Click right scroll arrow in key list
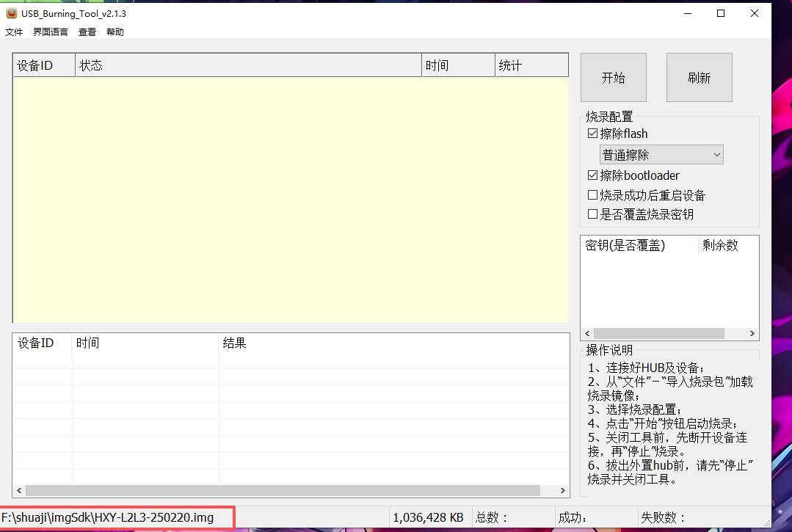 pyautogui.click(x=752, y=334)
